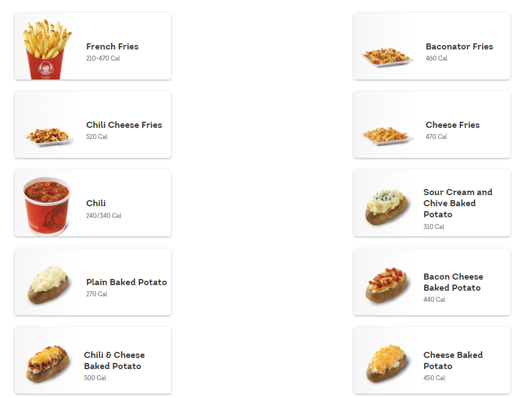
Task: Click the Cheese Baked Potato title text
Action: coord(453,360)
